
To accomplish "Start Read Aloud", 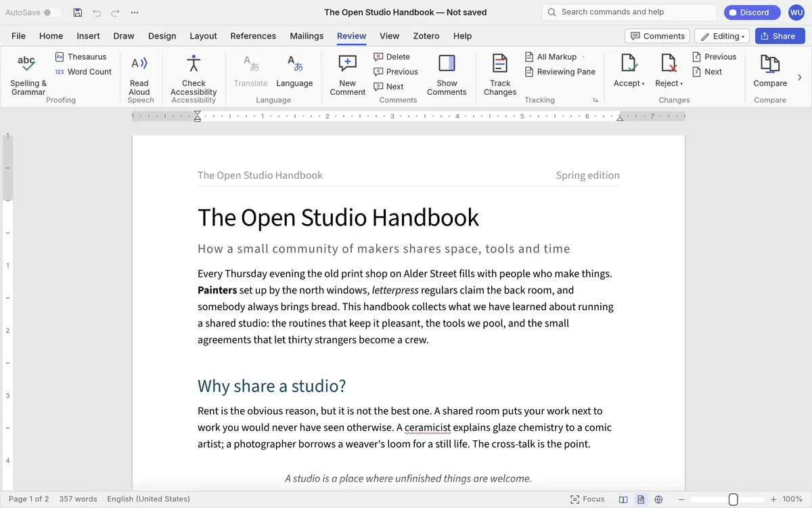I will 139,75.
